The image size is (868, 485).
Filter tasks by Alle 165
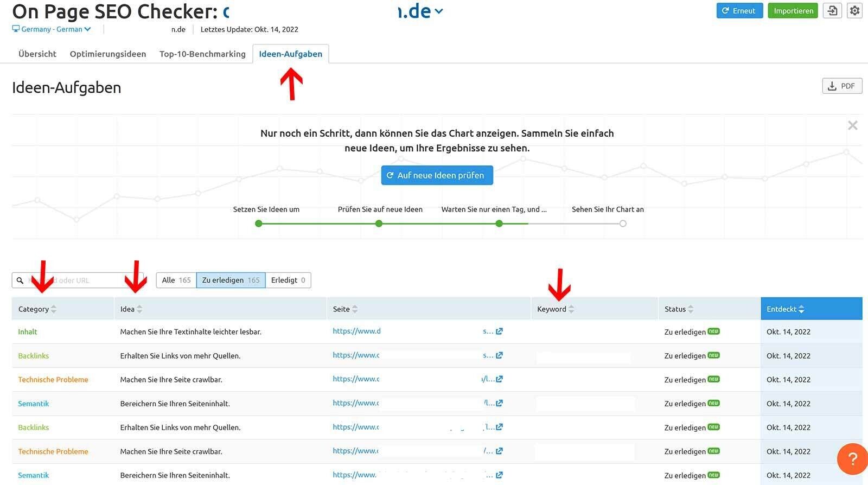[176, 280]
